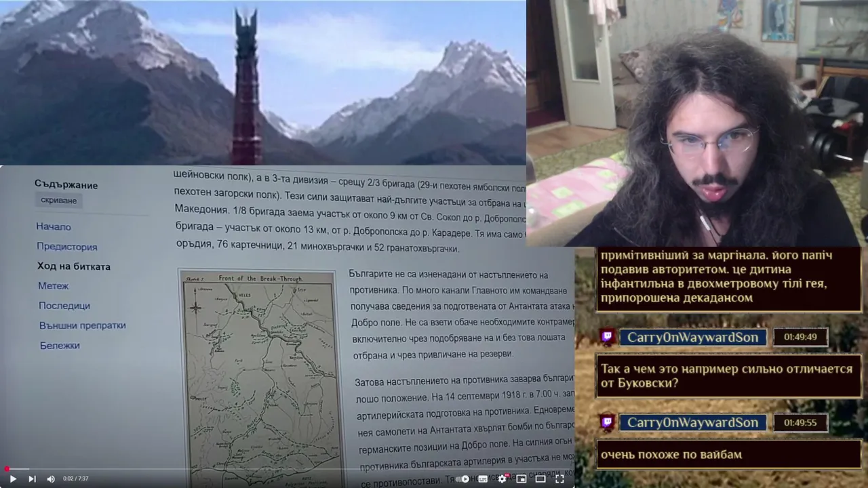The width and height of the screenshot is (868, 488).
Task: Enter fullscreen mode
Action: 559,479
